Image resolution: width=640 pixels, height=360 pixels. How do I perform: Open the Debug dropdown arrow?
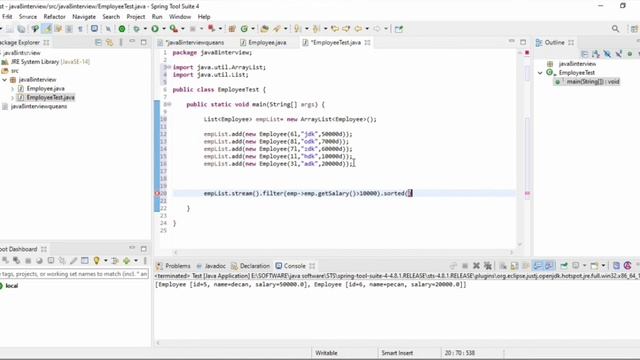click(x=145, y=29)
